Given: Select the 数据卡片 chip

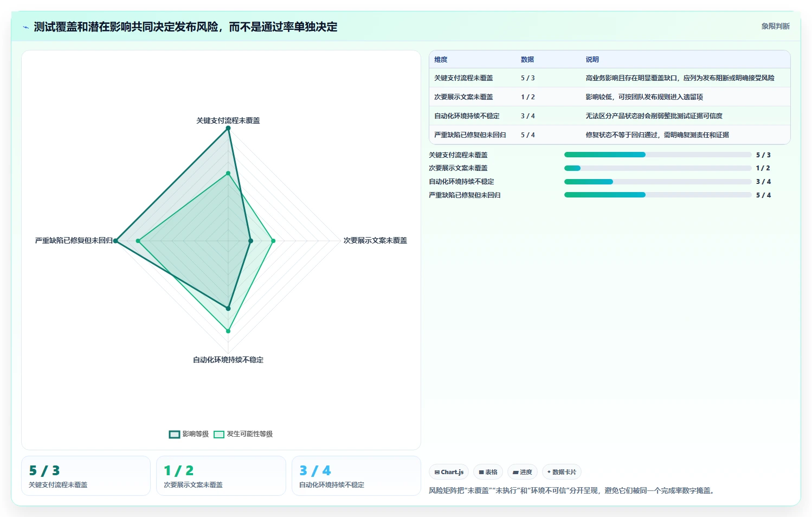Looking at the screenshot, I should tap(562, 472).
